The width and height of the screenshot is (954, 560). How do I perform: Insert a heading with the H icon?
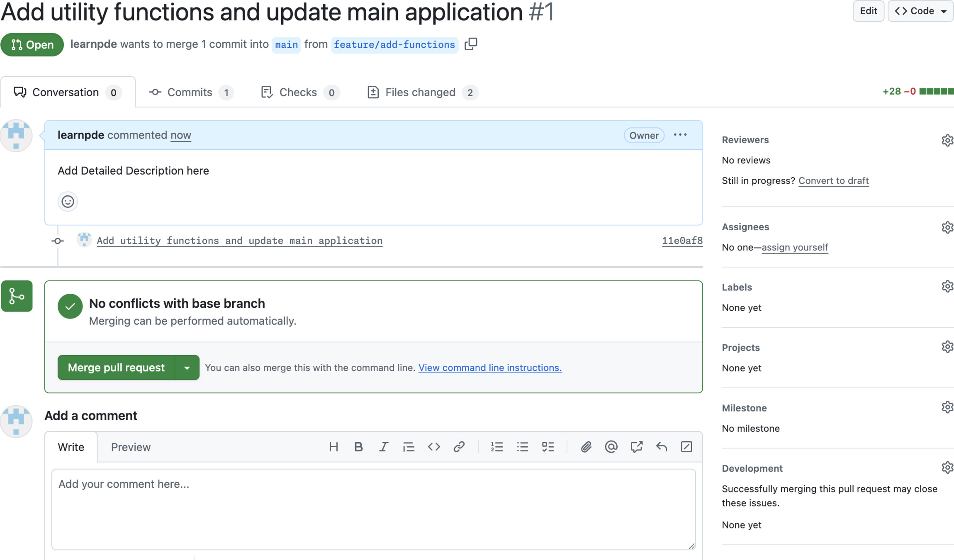[x=333, y=447]
